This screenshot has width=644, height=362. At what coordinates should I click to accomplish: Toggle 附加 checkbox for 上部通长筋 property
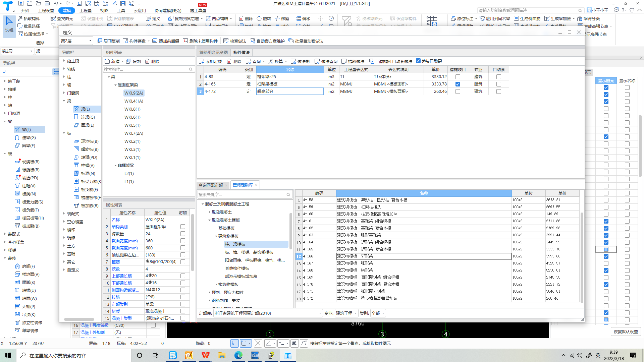pyautogui.click(x=183, y=276)
